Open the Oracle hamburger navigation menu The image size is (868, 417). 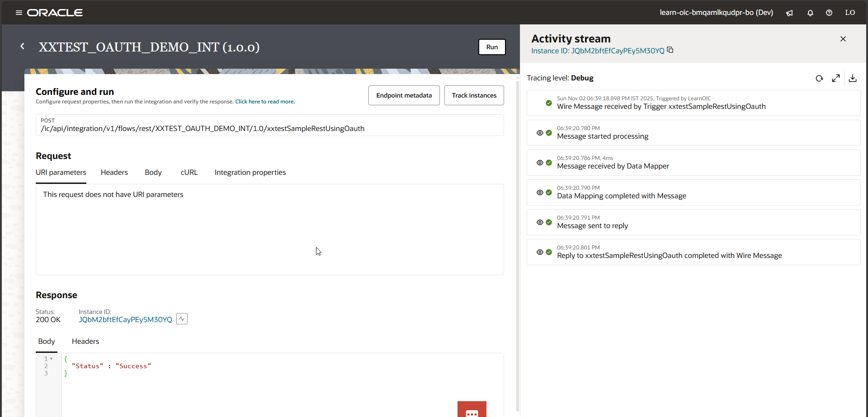19,13
